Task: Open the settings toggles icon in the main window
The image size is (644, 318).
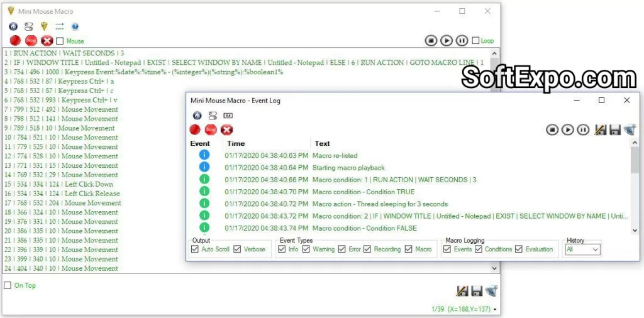Action: [29, 26]
